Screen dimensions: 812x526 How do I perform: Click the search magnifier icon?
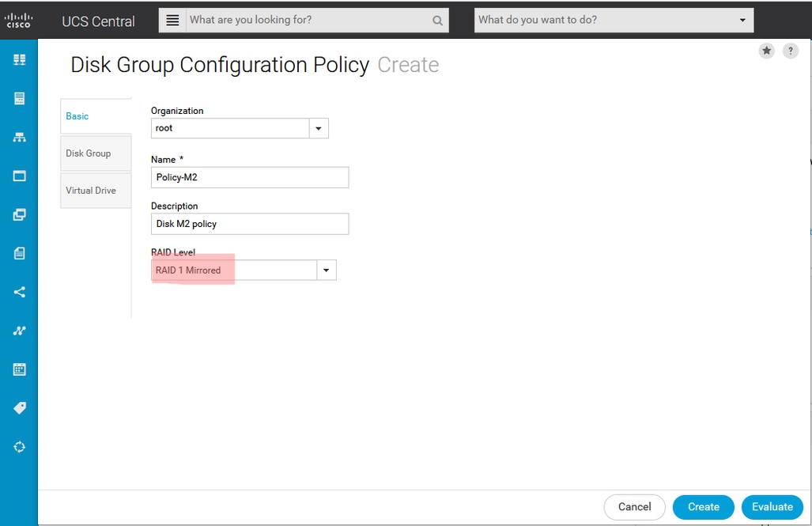[x=437, y=21]
